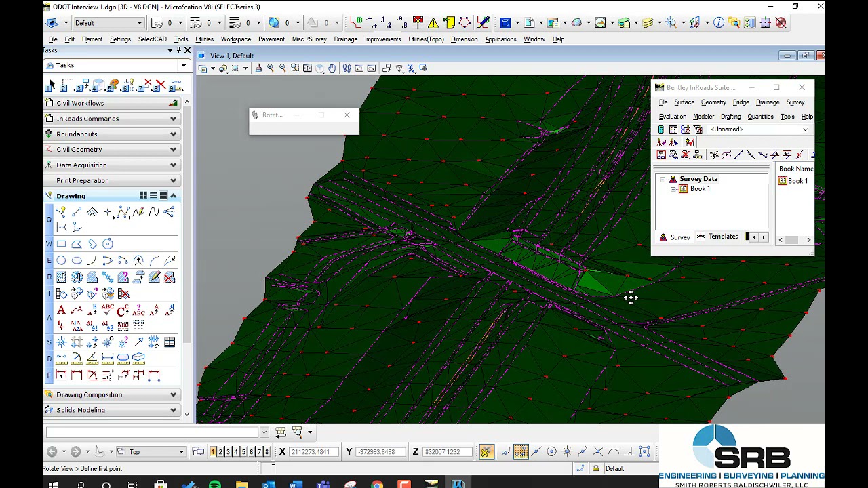Open the Drainage menu in MicroStation
868x488 pixels.
pos(345,39)
